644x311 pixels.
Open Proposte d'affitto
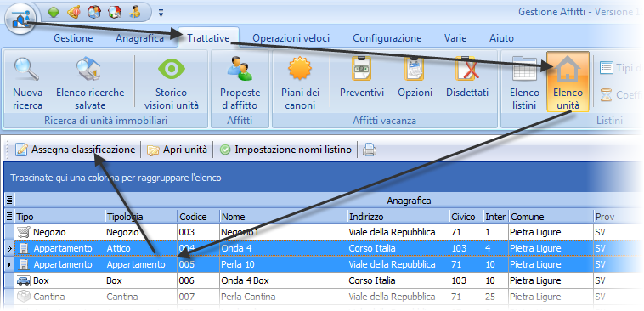[240, 83]
